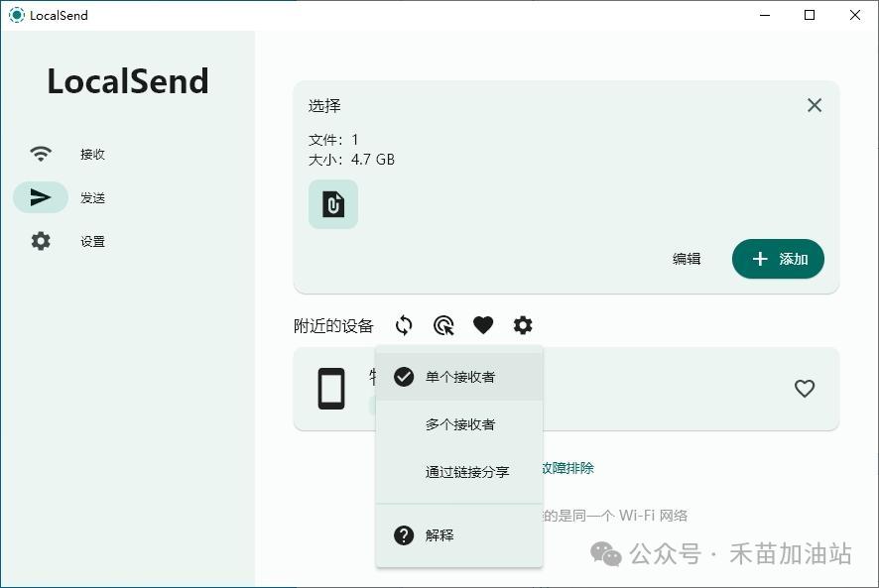Click the phone device thumbnail in nearby devices
Image resolution: width=879 pixels, height=588 pixels.
click(x=330, y=389)
